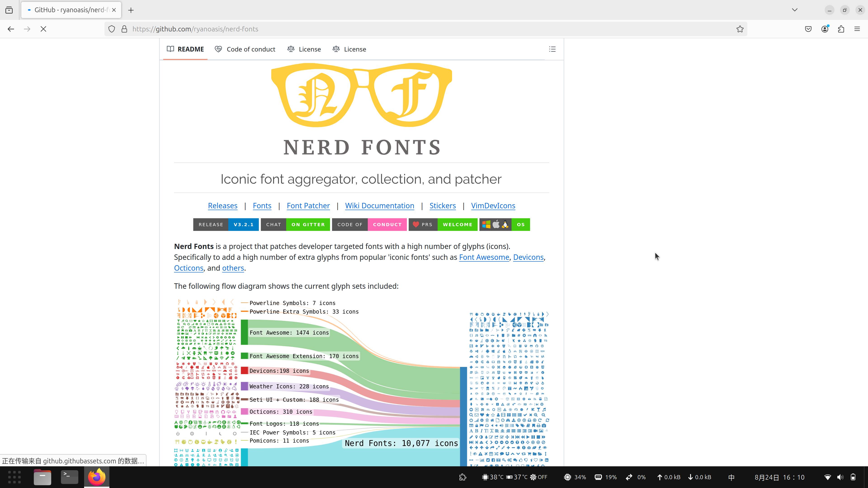Click the Chat on Gitter badge

pyautogui.click(x=295, y=225)
